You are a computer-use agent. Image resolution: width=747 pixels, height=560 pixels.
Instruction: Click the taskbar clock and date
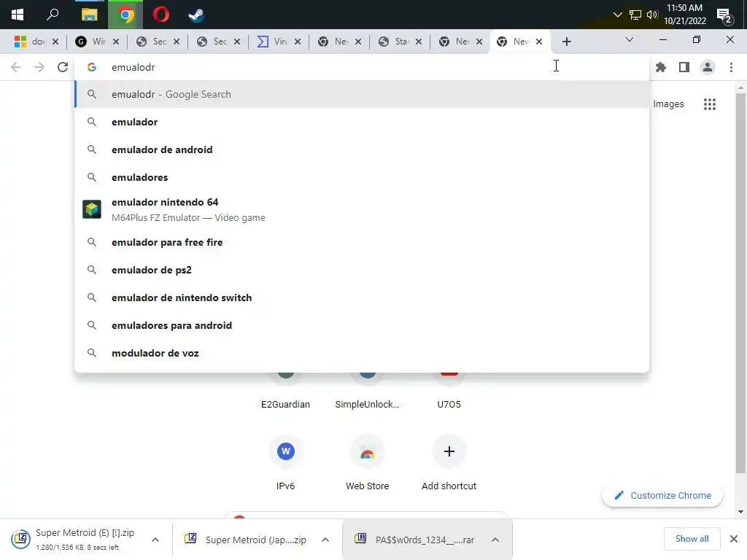point(684,15)
